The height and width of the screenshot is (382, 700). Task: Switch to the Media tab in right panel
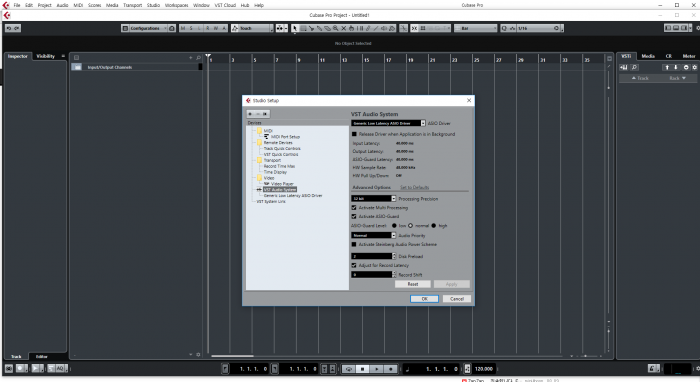pyautogui.click(x=648, y=56)
